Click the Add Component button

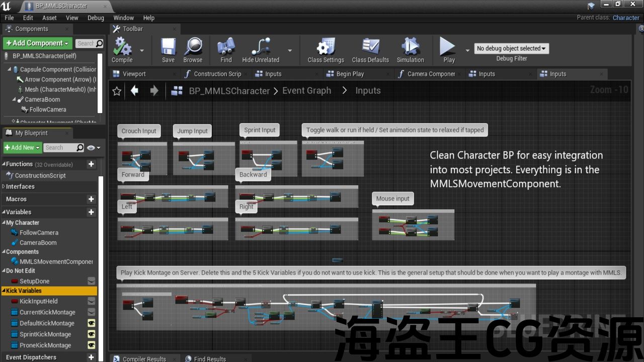tap(38, 43)
